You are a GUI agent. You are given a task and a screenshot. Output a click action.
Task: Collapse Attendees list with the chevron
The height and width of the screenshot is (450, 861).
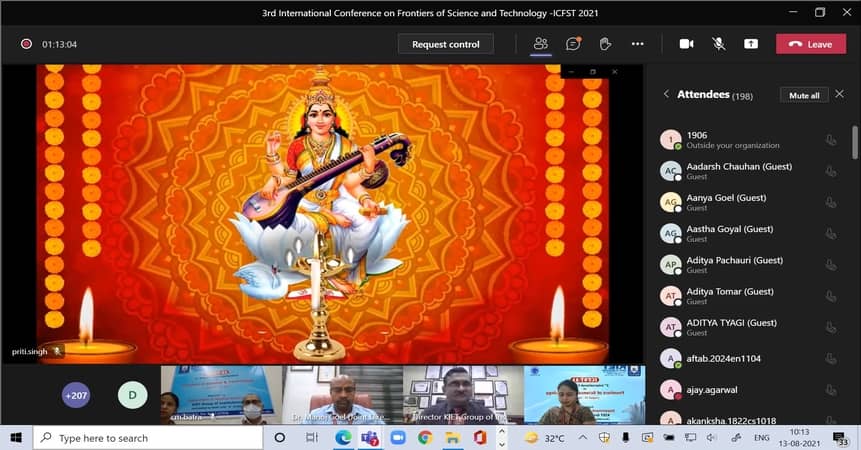[667, 94]
